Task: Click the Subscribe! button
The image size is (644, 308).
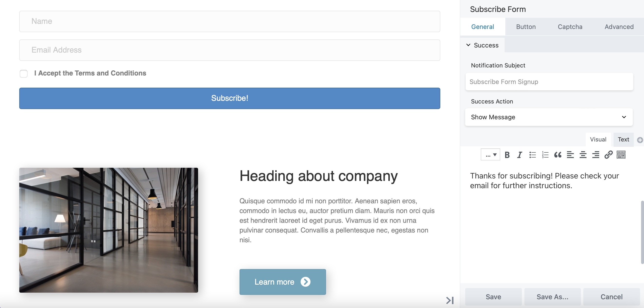Action: 230,98
